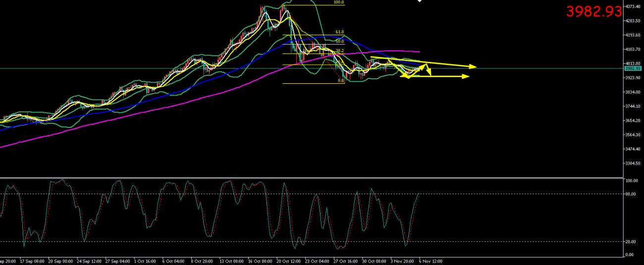Click the 20.00 level on oscillator scale

[631, 242]
